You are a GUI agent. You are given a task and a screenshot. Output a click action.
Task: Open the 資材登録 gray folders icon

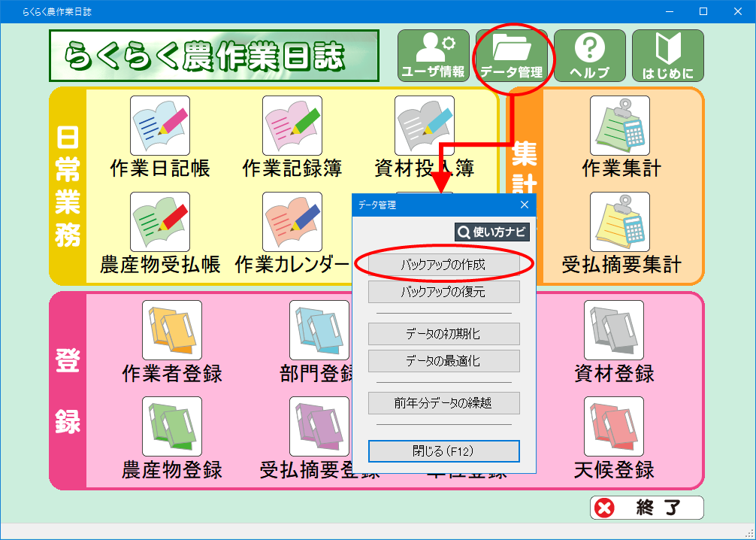tap(614, 330)
